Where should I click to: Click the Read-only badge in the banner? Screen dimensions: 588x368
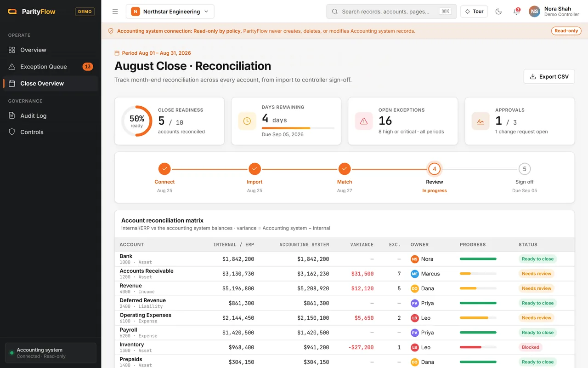click(566, 31)
